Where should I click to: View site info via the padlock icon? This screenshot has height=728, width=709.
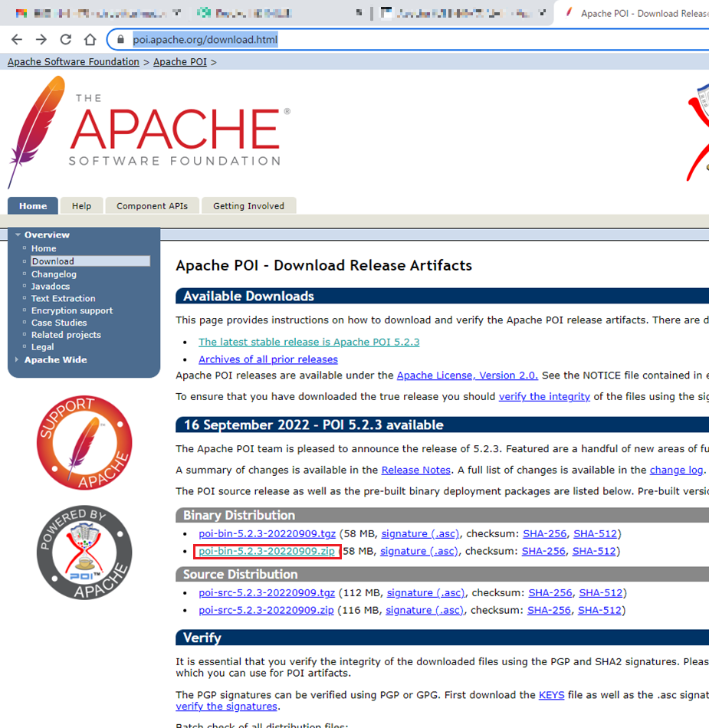(120, 39)
